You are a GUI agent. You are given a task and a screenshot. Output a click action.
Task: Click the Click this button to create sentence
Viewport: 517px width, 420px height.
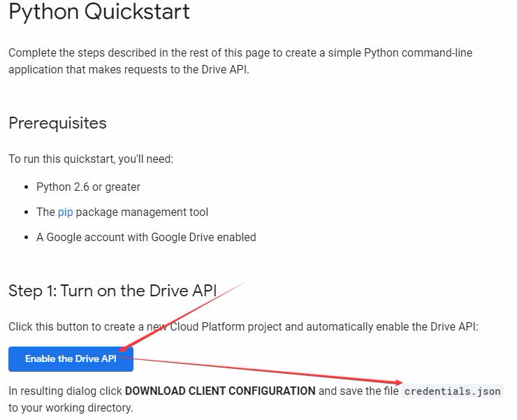click(x=243, y=326)
